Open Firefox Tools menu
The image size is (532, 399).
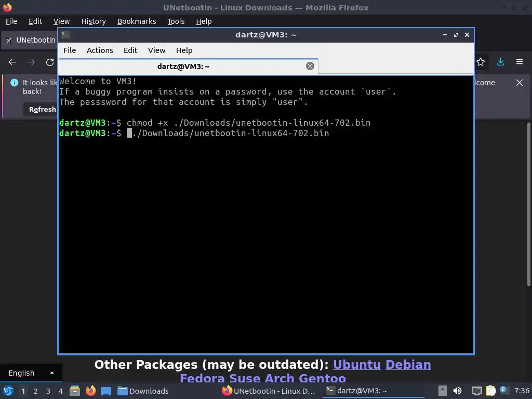[176, 21]
